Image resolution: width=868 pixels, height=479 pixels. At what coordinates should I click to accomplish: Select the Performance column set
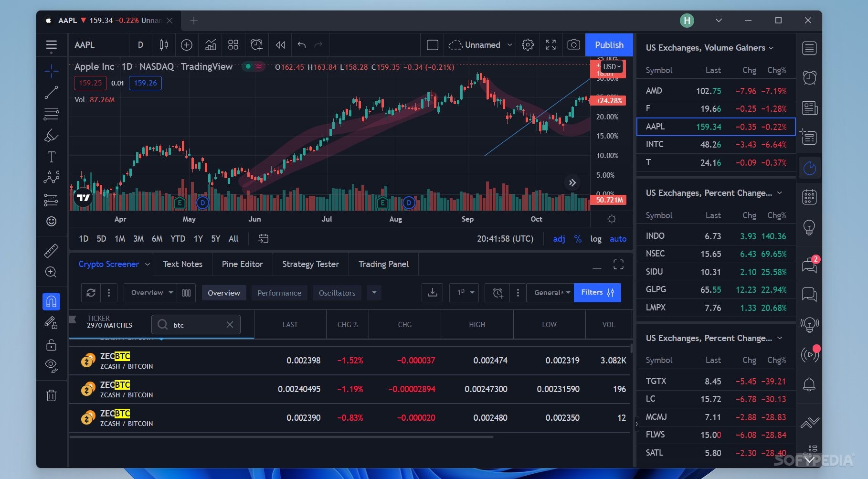(x=279, y=293)
